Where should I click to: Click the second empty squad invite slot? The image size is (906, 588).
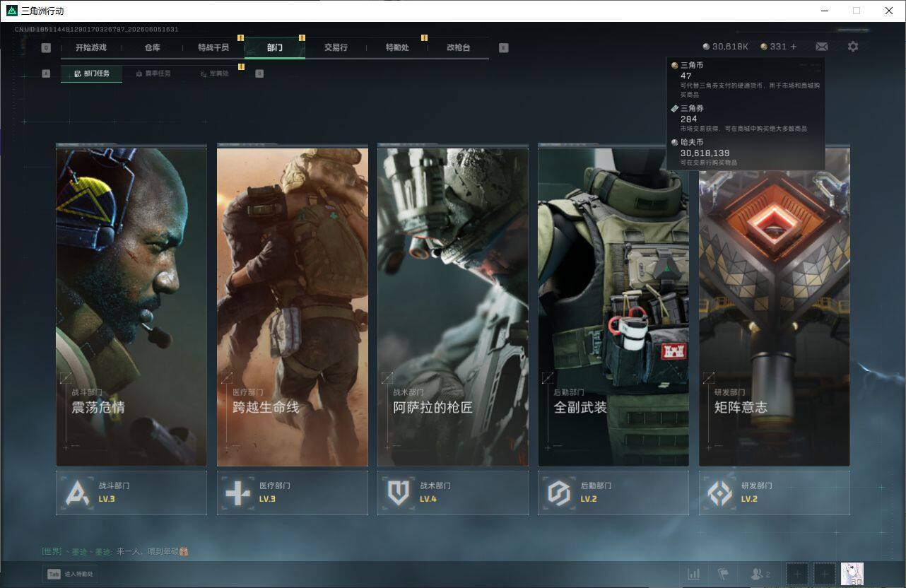824,574
